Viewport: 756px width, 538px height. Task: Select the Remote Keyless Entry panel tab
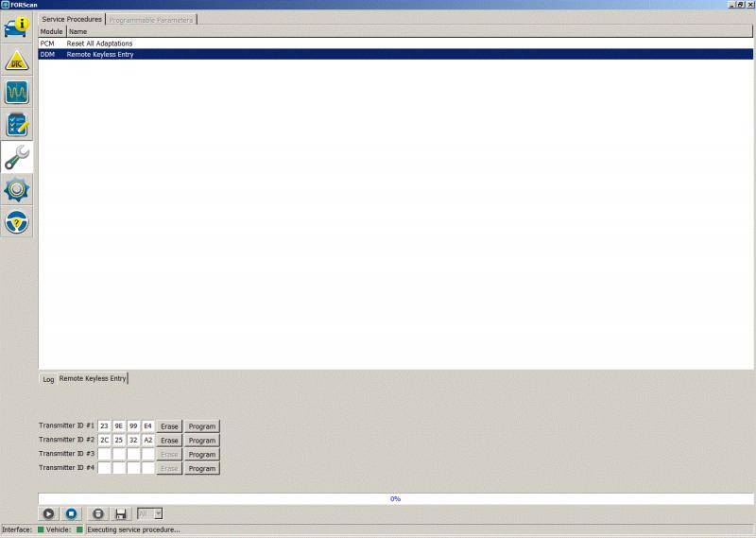click(93, 378)
